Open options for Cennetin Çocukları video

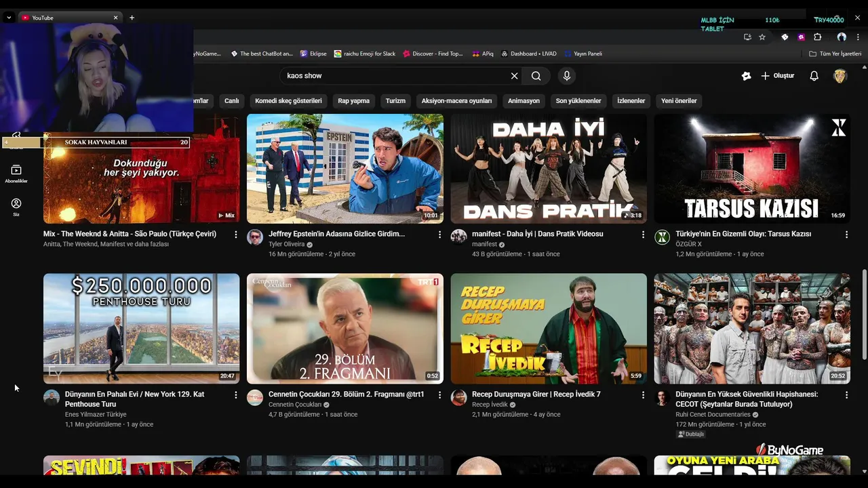click(x=439, y=394)
